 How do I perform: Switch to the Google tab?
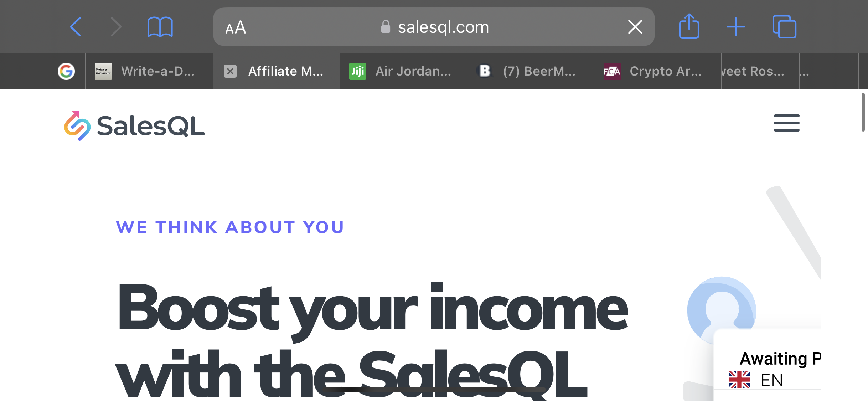pos(66,71)
